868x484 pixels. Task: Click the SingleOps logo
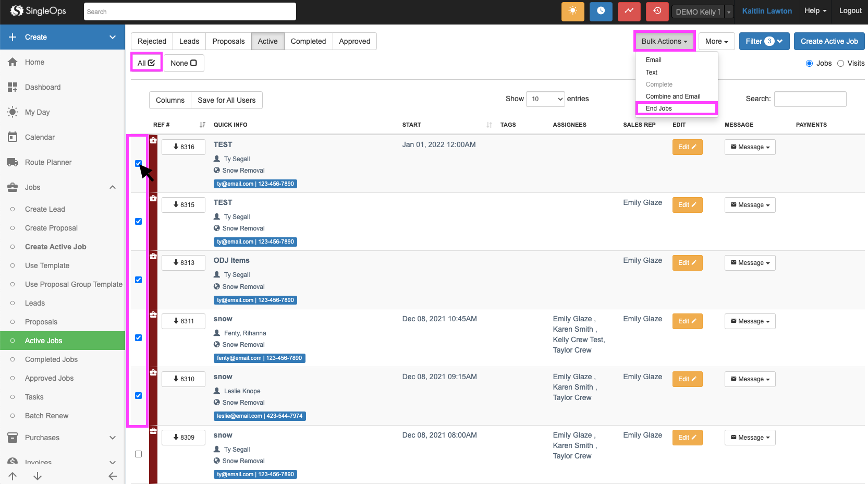(x=39, y=11)
